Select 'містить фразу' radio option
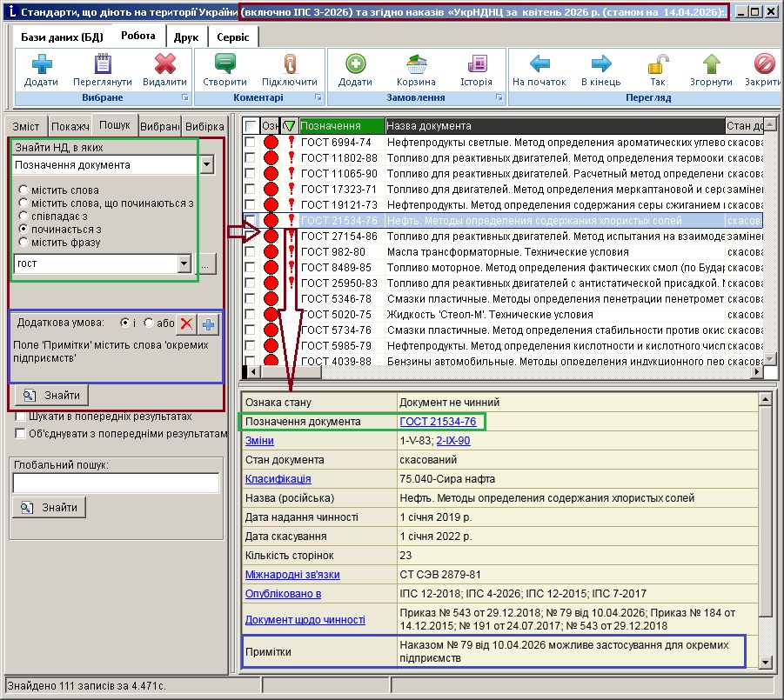 point(23,242)
